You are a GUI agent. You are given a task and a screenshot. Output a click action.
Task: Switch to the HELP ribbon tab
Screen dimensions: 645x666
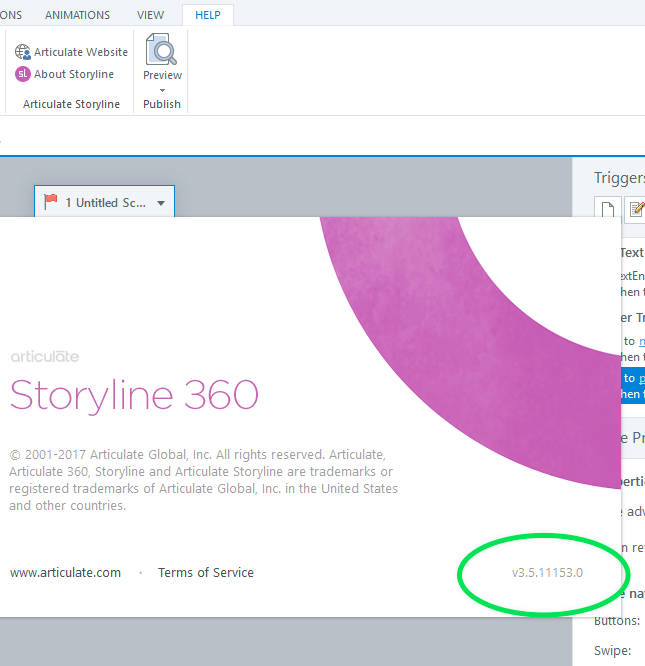pos(208,15)
